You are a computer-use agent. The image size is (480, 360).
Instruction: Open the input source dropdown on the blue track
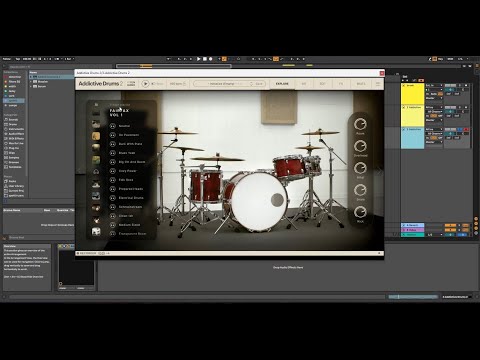pos(434,129)
